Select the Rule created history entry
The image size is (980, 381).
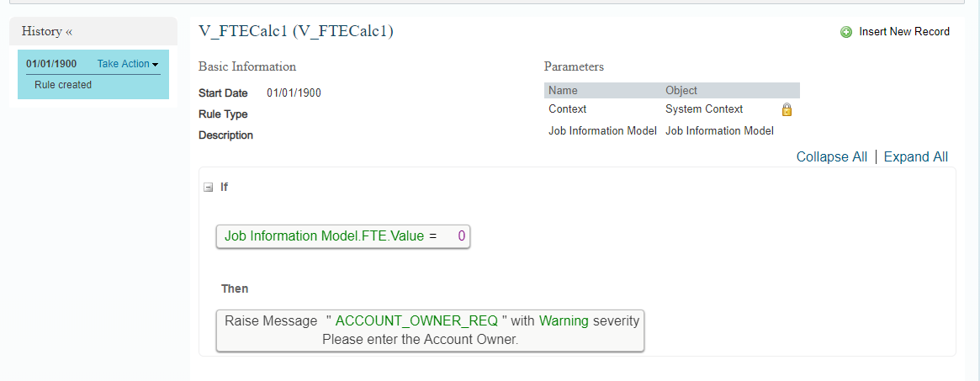tap(63, 85)
